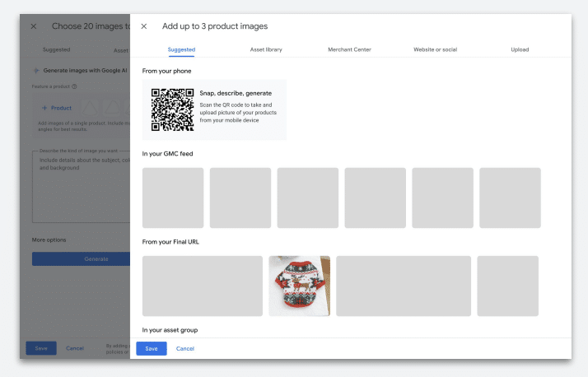This screenshot has height=377, width=588.
Task: Click the From your phone section heading
Action: click(x=166, y=72)
